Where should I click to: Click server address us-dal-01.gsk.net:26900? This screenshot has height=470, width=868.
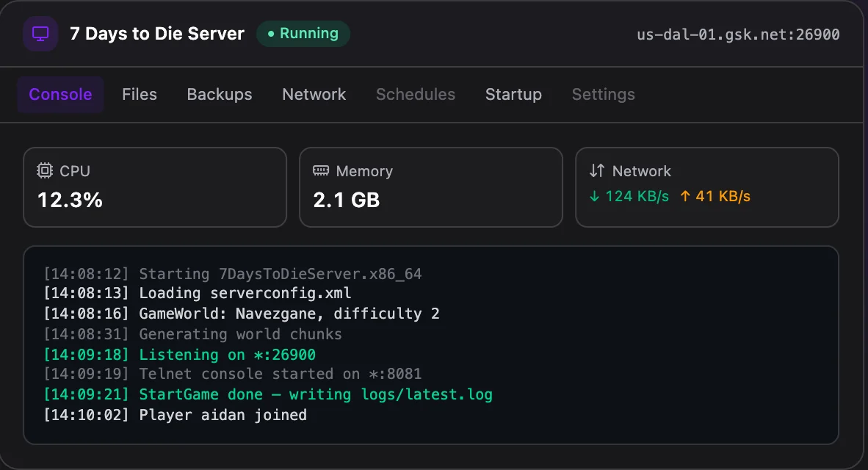[738, 35]
